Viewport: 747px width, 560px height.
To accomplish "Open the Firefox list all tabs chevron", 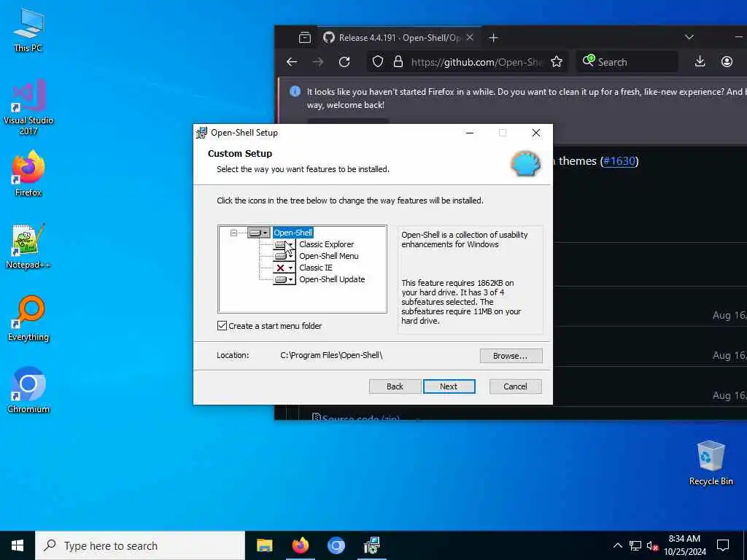I will [689, 37].
